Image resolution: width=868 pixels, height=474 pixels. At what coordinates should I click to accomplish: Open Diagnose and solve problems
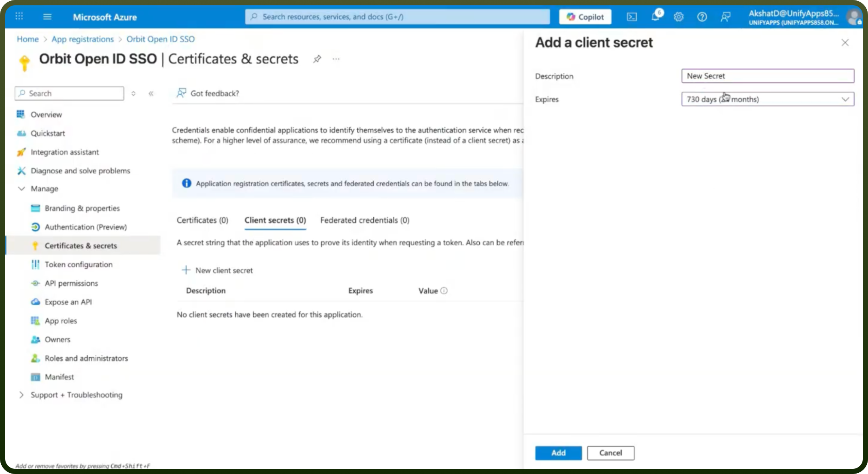point(80,171)
